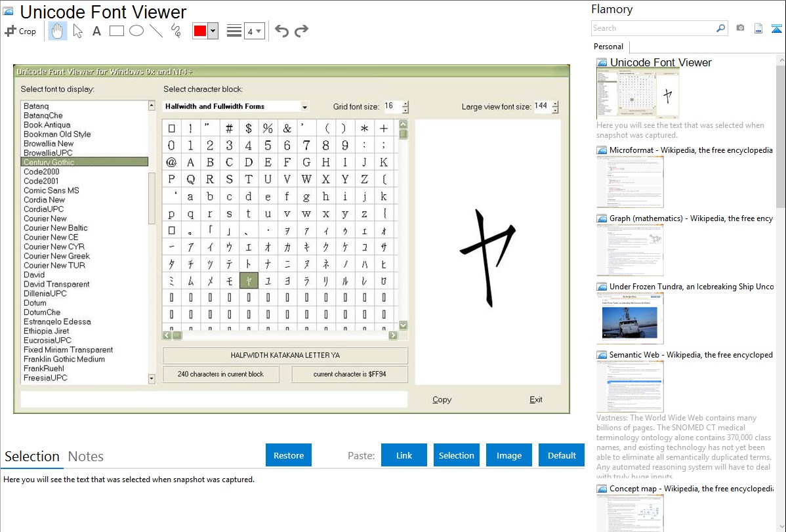Open the Microformat Wikipedia snapshot thumbnail
The height and width of the screenshot is (532, 786).
630,182
